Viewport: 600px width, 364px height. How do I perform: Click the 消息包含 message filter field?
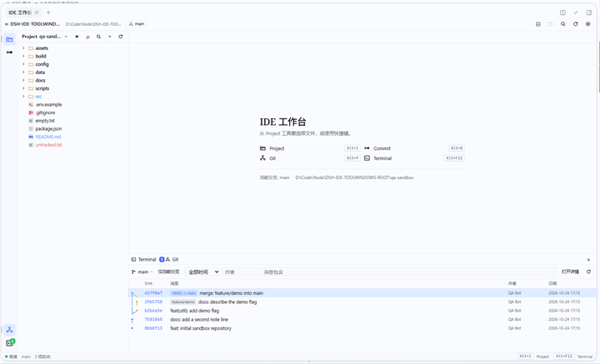pyautogui.click(x=408, y=272)
